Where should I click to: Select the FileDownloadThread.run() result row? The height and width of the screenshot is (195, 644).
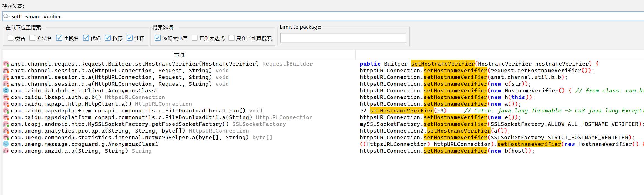[x=136, y=111]
